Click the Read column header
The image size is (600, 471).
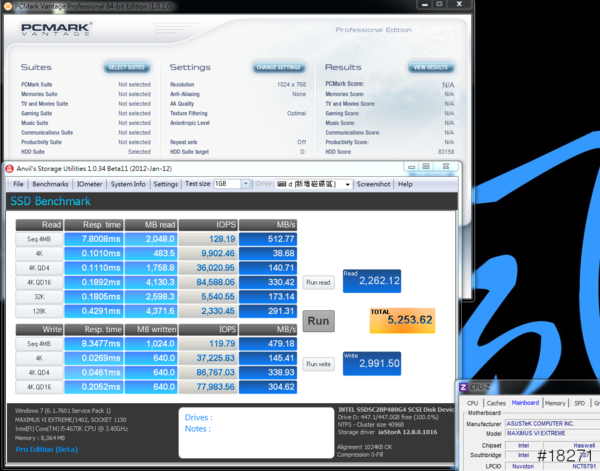point(39,225)
